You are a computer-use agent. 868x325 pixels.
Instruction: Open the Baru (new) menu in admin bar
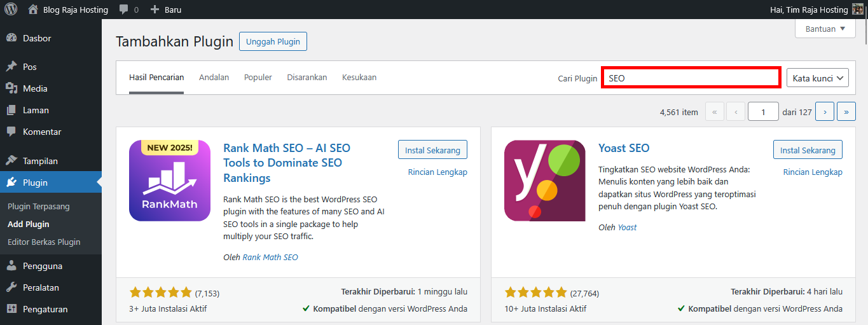click(x=165, y=10)
